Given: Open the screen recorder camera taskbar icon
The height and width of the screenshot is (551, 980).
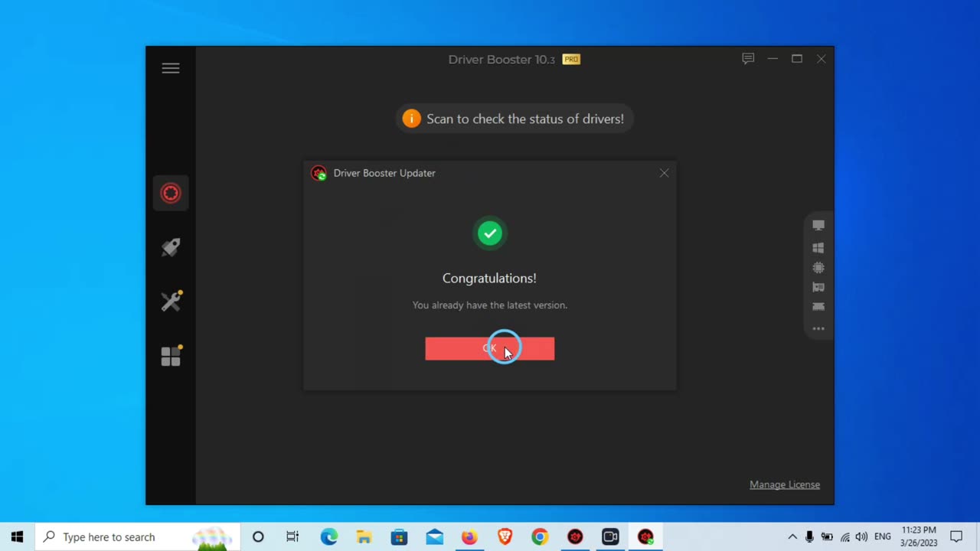Looking at the screenshot, I should (x=610, y=536).
